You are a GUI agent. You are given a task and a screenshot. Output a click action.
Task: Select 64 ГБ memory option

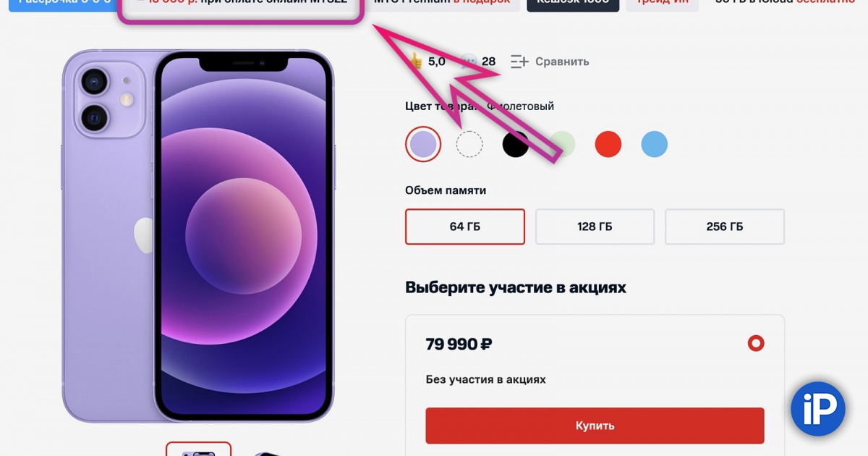click(x=465, y=227)
